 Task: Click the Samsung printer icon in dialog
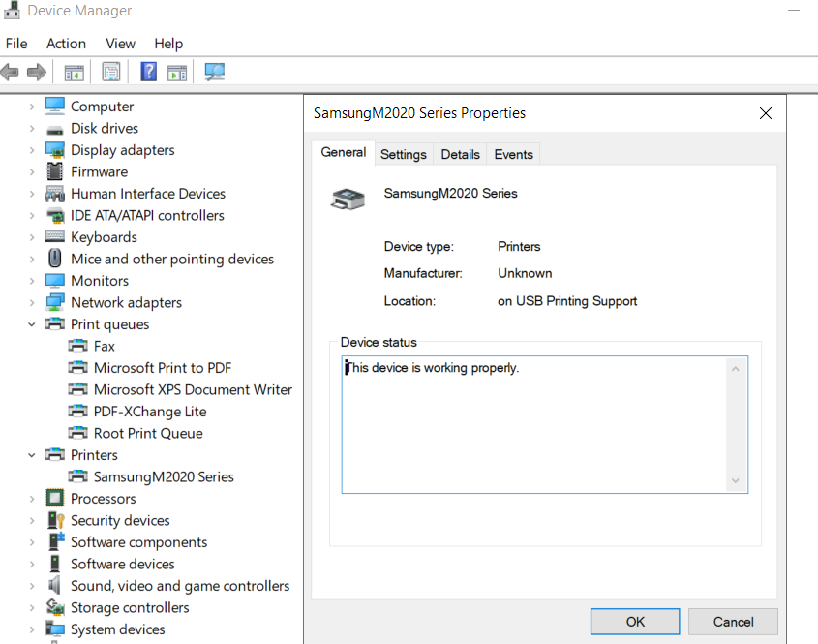pyautogui.click(x=348, y=198)
